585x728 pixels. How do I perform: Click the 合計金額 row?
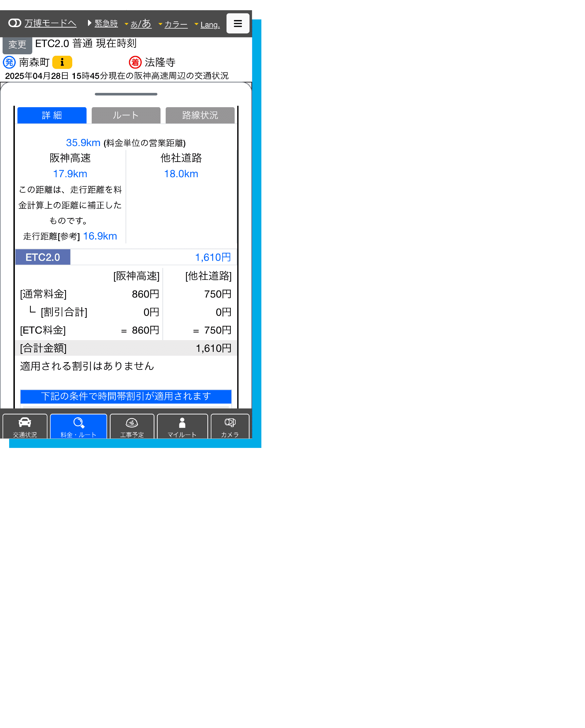click(x=126, y=348)
